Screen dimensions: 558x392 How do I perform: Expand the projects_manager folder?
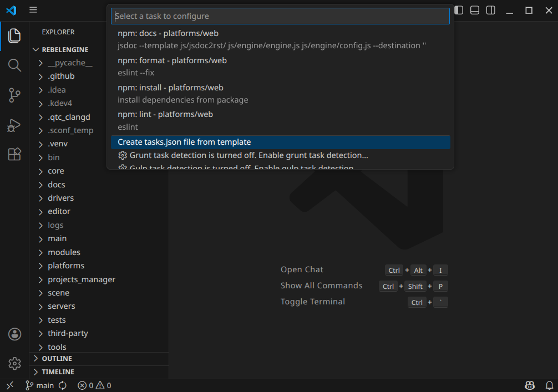99,279
